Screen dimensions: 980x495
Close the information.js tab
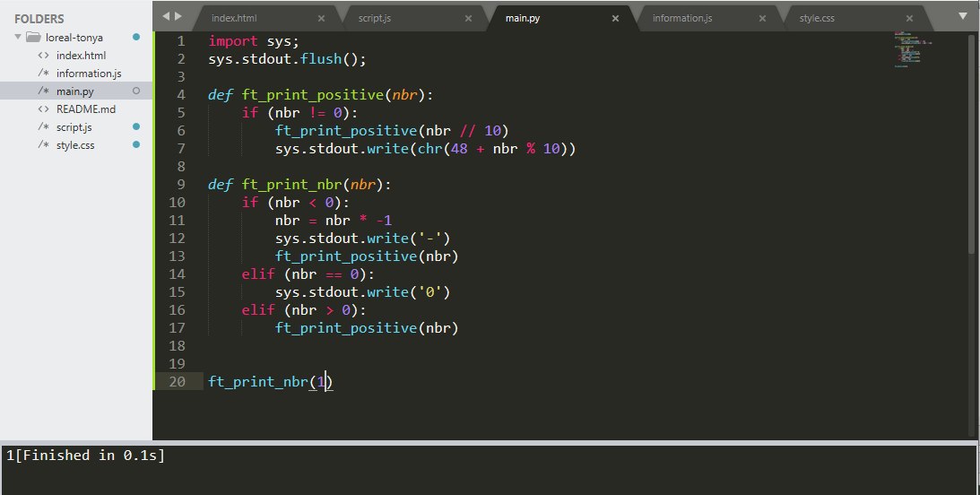click(x=762, y=19)
